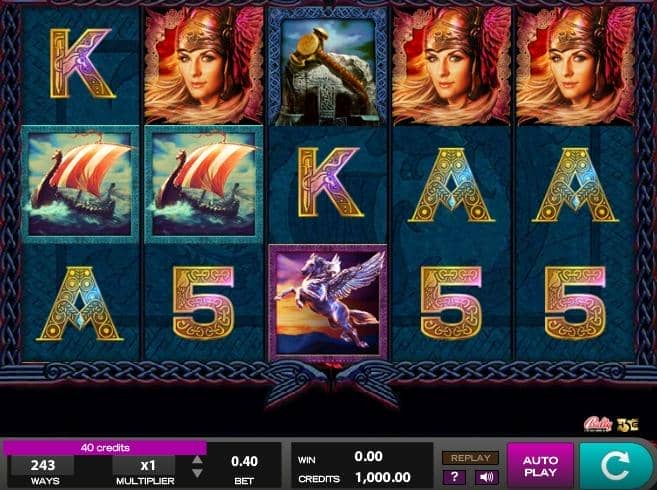Click the Viking ship on first reel

80,184
